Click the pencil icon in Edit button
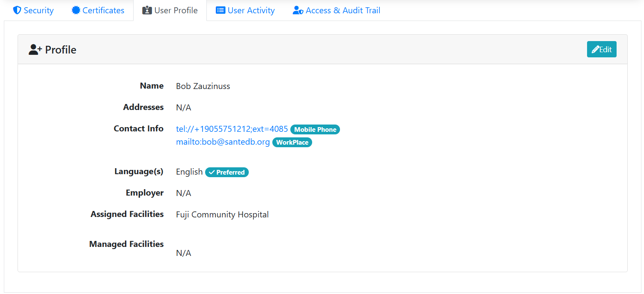This screenshot has height=294, width=644. tap(595, 50)
